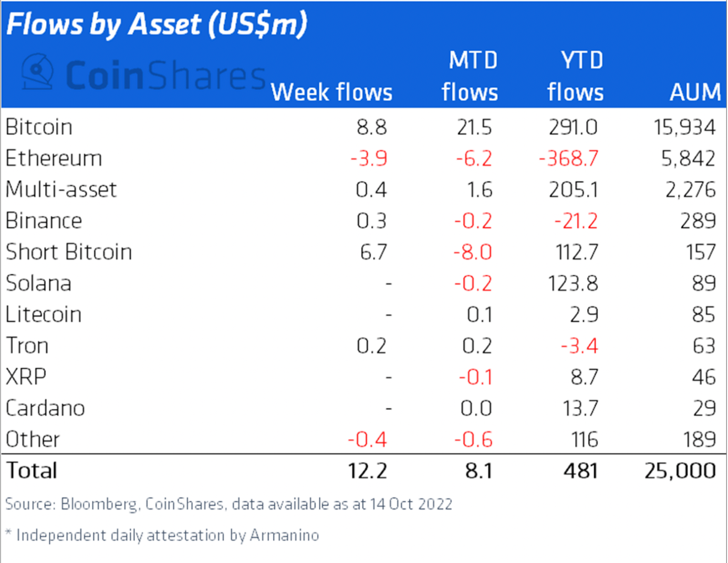Select the Multi-asset row label
This screenshot has height=563, width=728.
[61, 190]
